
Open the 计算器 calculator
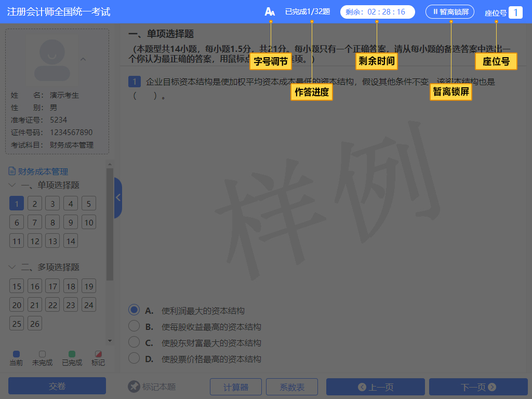click(235, 387)
